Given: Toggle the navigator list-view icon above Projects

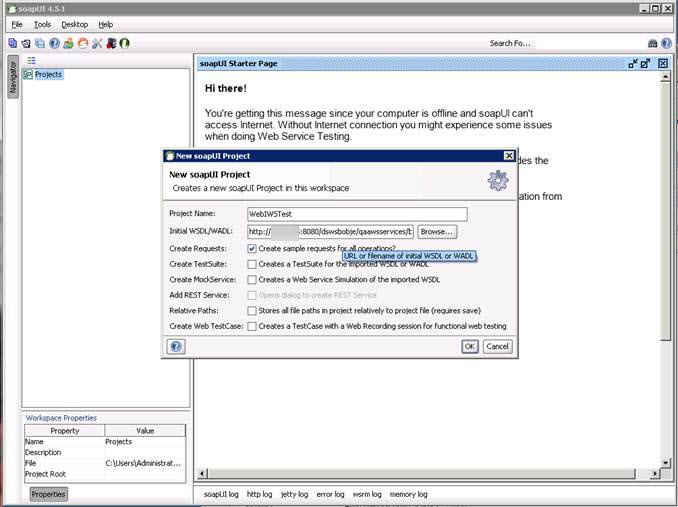Looking at the screenshot, I should point(32,61).
